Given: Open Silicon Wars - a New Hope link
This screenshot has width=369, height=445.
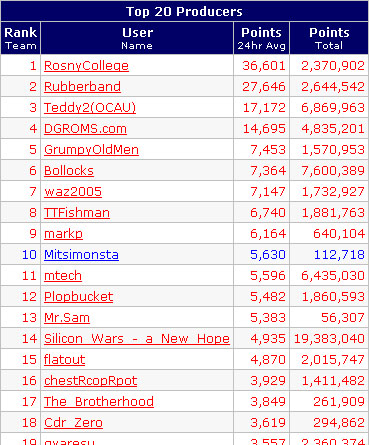Looking at the screenshot, I should point(137,339).
